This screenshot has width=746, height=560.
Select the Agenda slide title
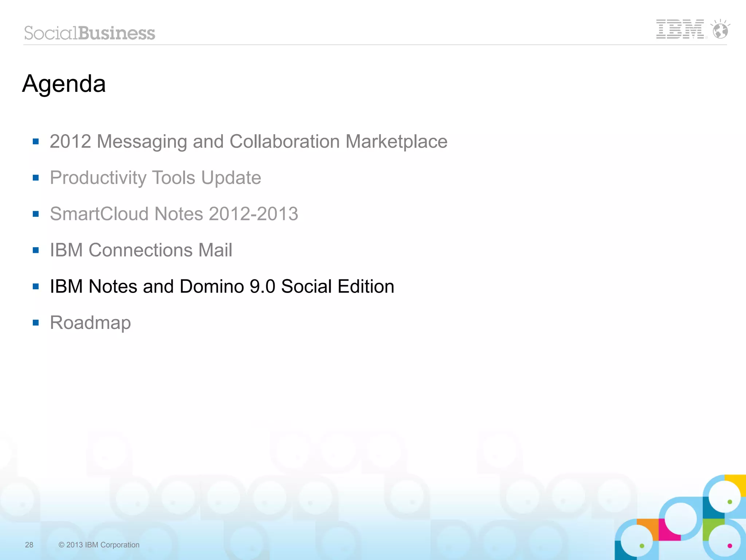point(64,84)
